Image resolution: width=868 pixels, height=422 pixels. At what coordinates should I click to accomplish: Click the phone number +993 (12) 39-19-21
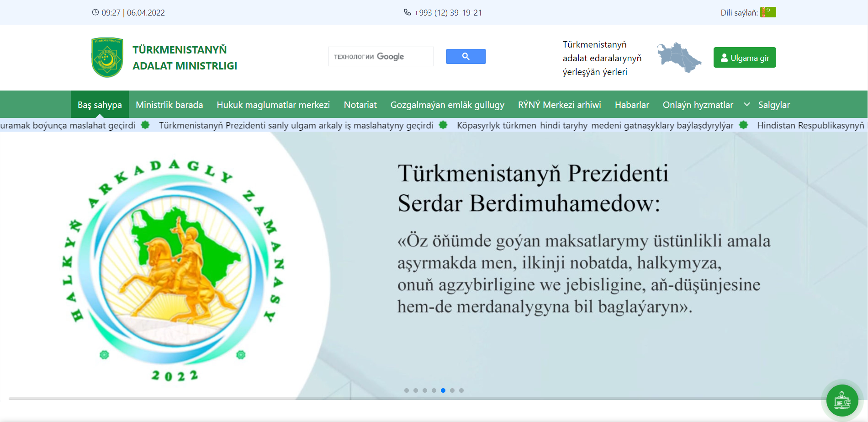(447, 13)
